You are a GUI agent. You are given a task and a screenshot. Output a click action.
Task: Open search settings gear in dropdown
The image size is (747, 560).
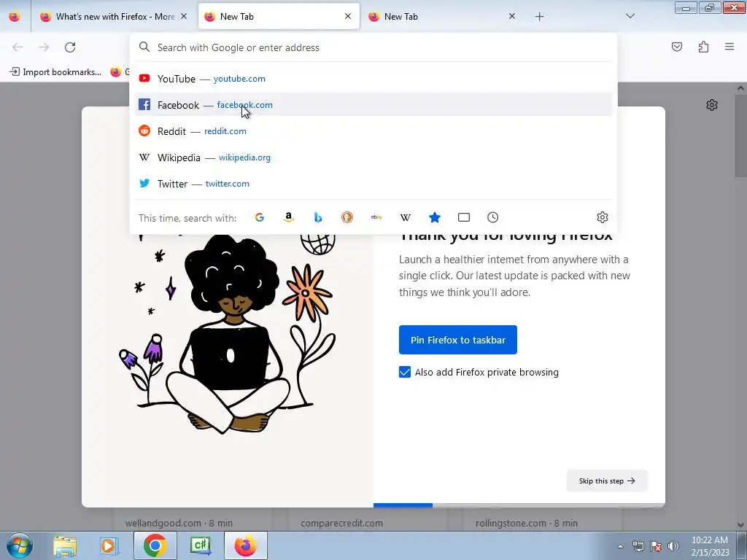[603, 217]
